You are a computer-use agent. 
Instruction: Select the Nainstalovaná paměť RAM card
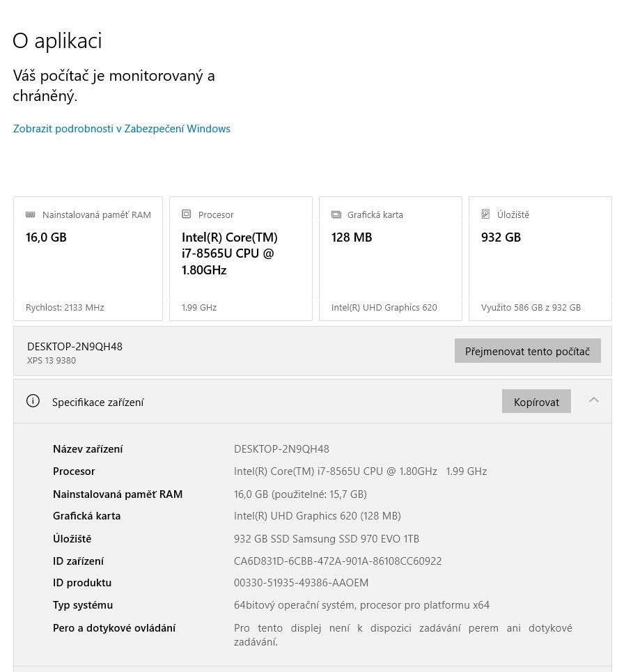(88, 258)
